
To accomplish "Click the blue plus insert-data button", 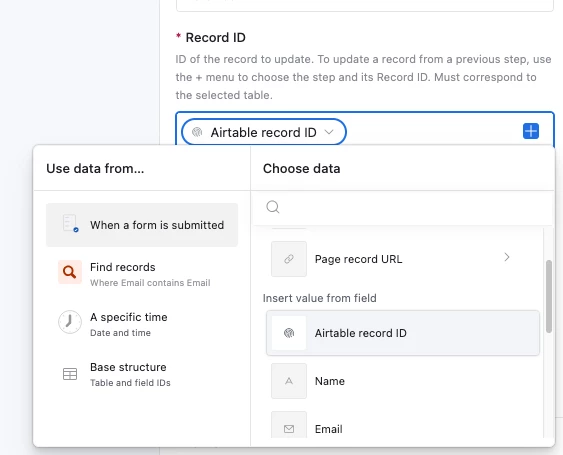I will click(531, 131).
